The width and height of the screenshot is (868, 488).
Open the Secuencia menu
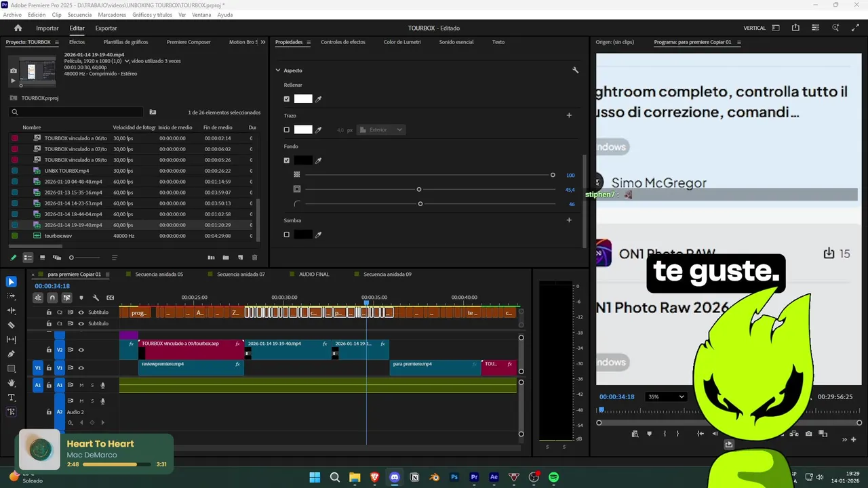pyautogui.click(x=79, y=14)
